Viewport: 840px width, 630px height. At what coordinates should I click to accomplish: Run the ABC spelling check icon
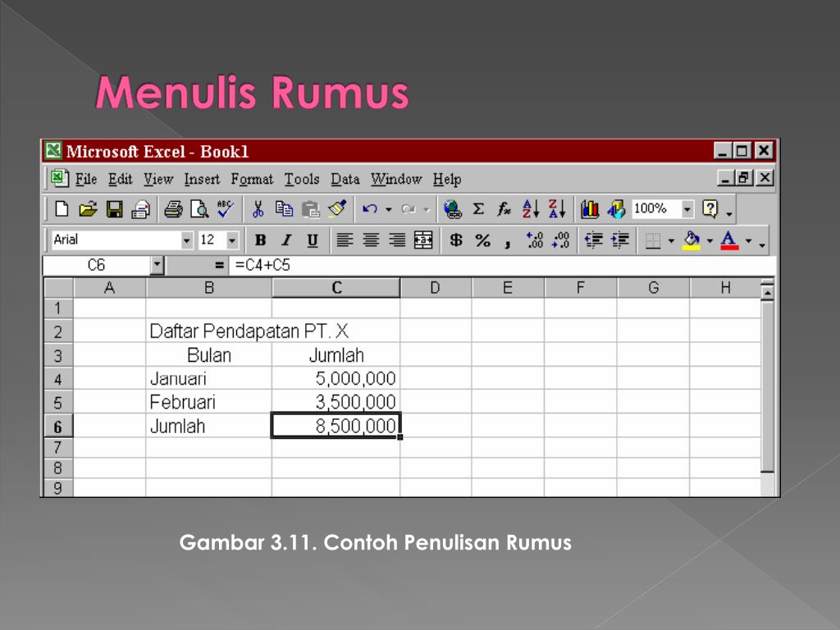pyautogui.click(x=225, y=209)
